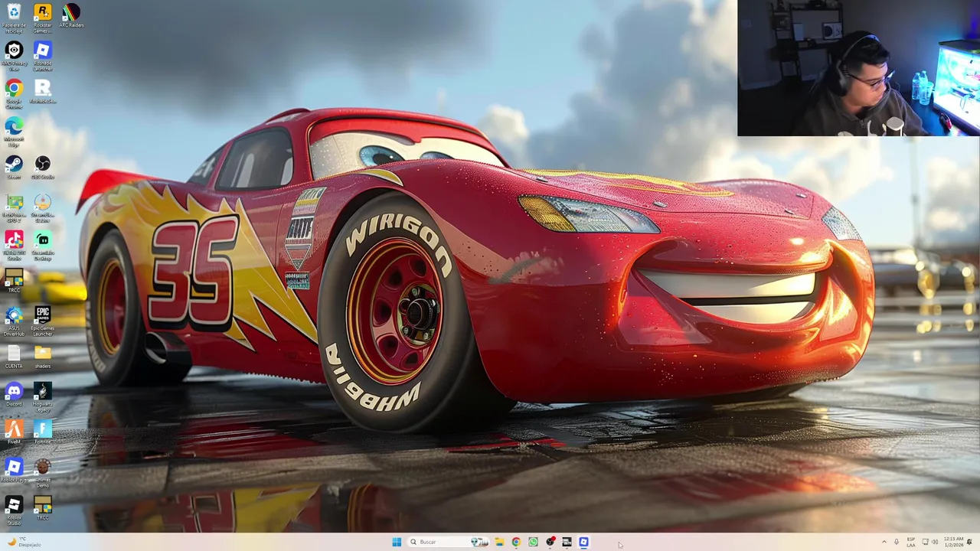Viewport: 980px width, 551px height.
Task: Select the AMD Privacy View shortcut
Action: 14,57
